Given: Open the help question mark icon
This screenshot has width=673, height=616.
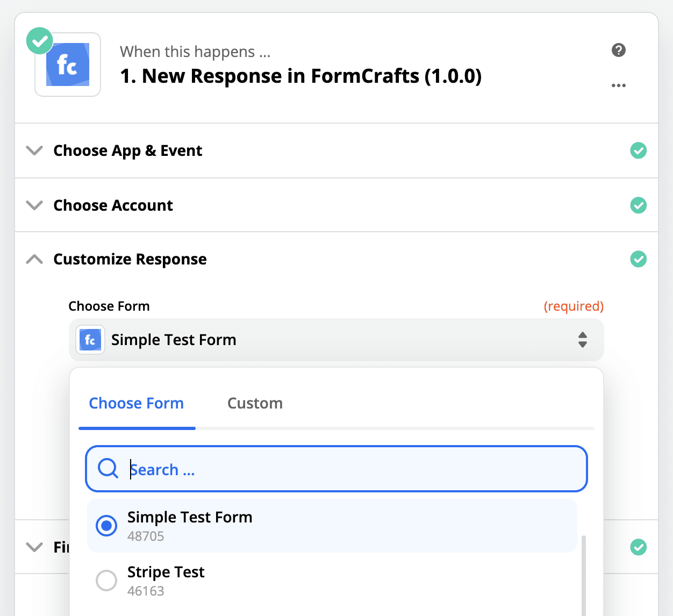Looking at the screenshot, I should coord(619,50).
